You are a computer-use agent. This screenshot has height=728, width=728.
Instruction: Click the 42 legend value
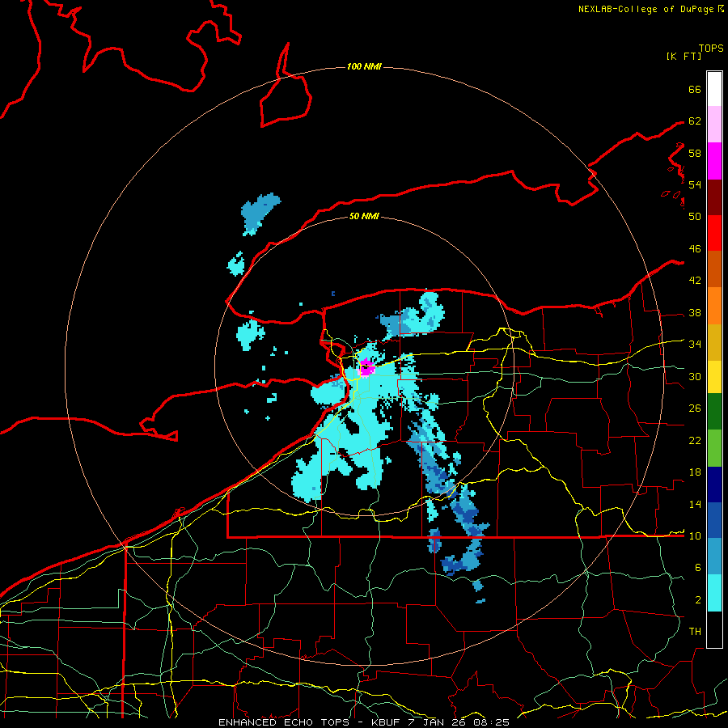695,280
